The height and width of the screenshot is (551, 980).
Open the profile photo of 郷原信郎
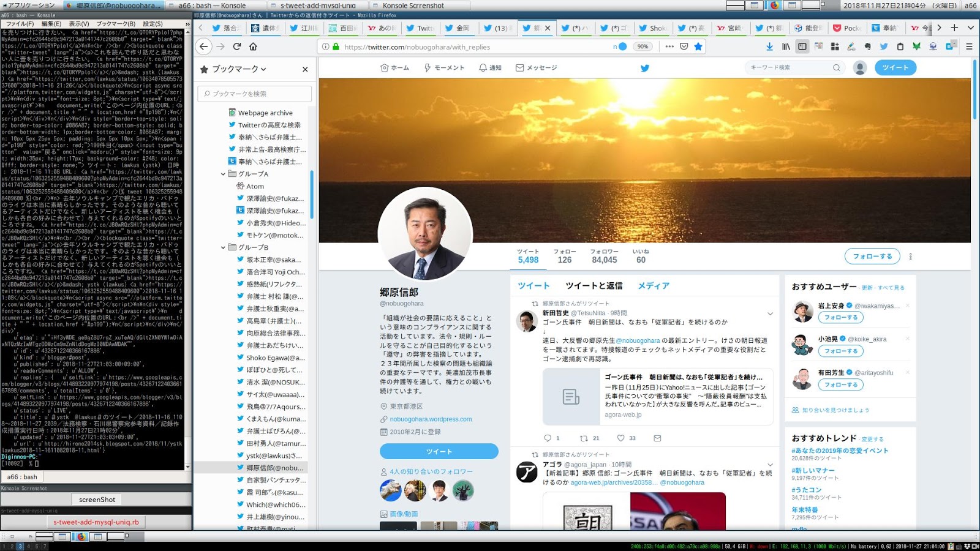[x=425, y=234]
